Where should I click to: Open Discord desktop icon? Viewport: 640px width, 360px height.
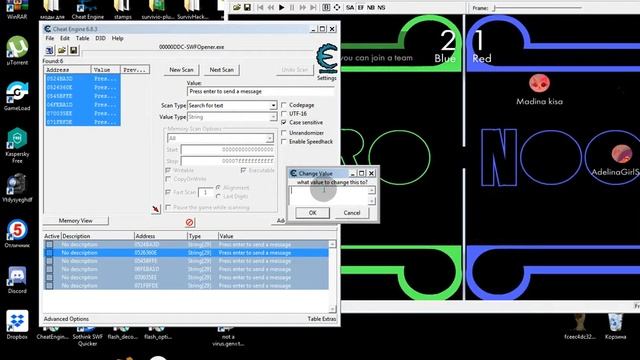(17, 280)
